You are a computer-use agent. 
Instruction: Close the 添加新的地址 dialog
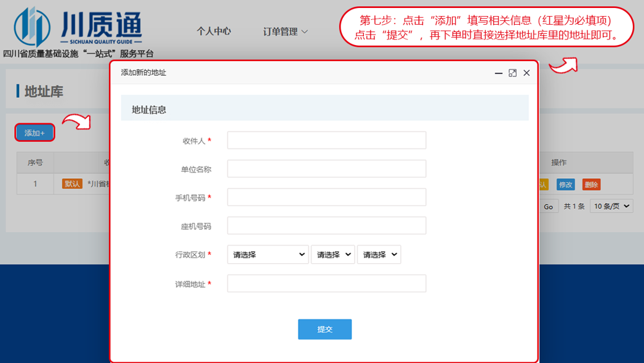click(x=526, y=73)
